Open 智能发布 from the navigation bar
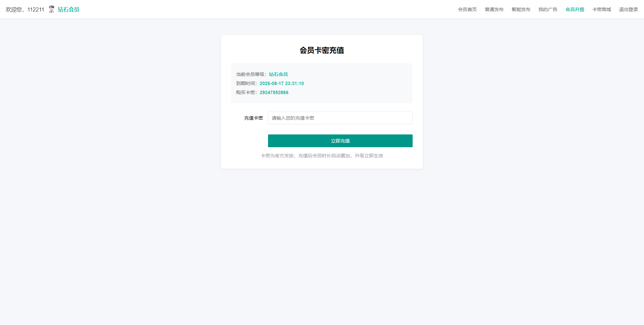This screenshot has width=644, height=325. click(x=521, y=9)
